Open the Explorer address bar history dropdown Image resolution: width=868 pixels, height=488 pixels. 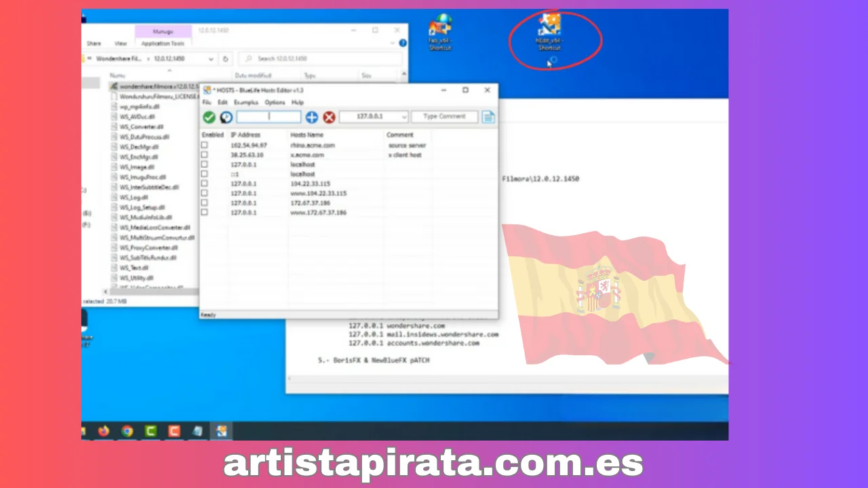tap(212, 59)
